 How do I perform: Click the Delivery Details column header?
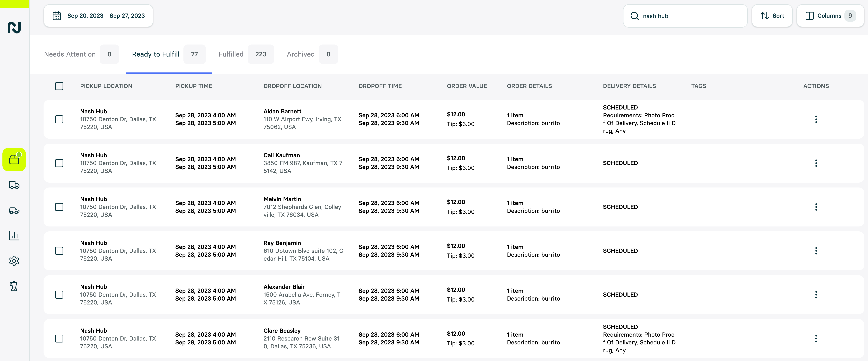629,86
